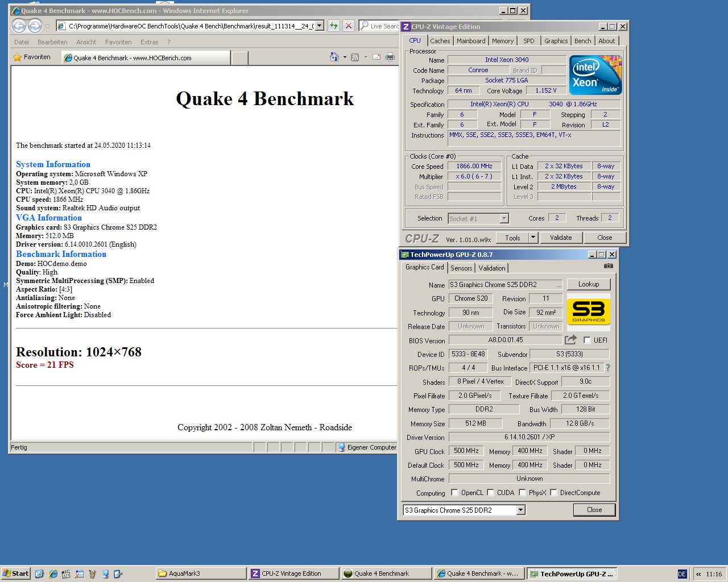
Task: Switch to the SPD tab in CPU-Z
Action: click(x=529, y=41)
